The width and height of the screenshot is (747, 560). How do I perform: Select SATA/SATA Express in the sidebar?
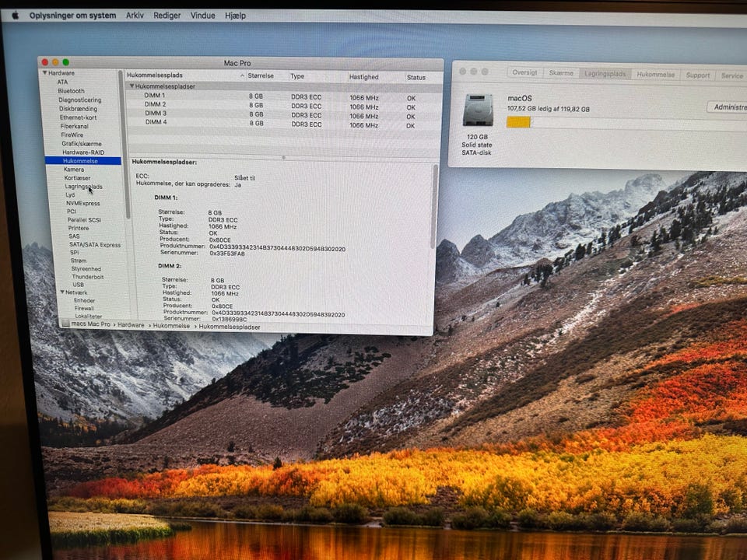click(95, 245)
